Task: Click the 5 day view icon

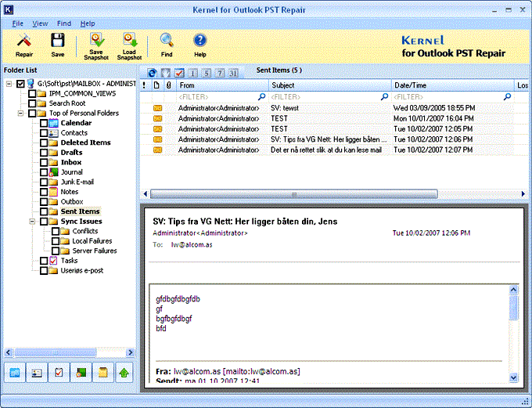Action: point(207,73)
